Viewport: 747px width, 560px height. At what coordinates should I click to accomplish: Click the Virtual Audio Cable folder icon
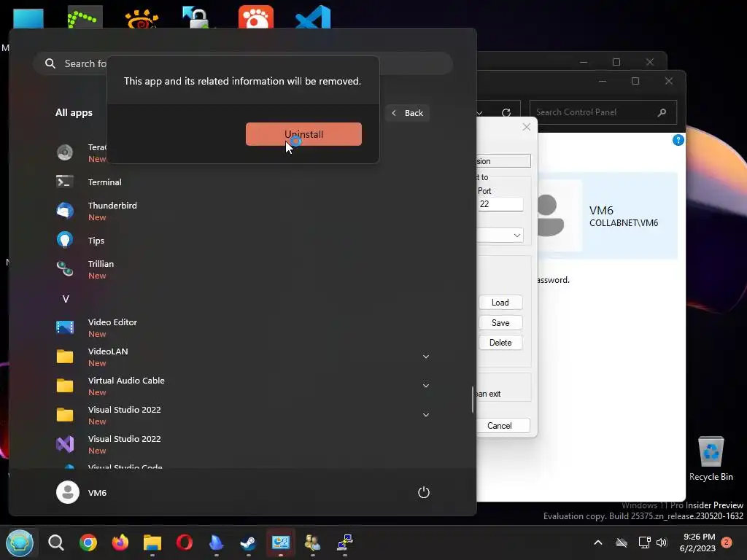[65, 385]
